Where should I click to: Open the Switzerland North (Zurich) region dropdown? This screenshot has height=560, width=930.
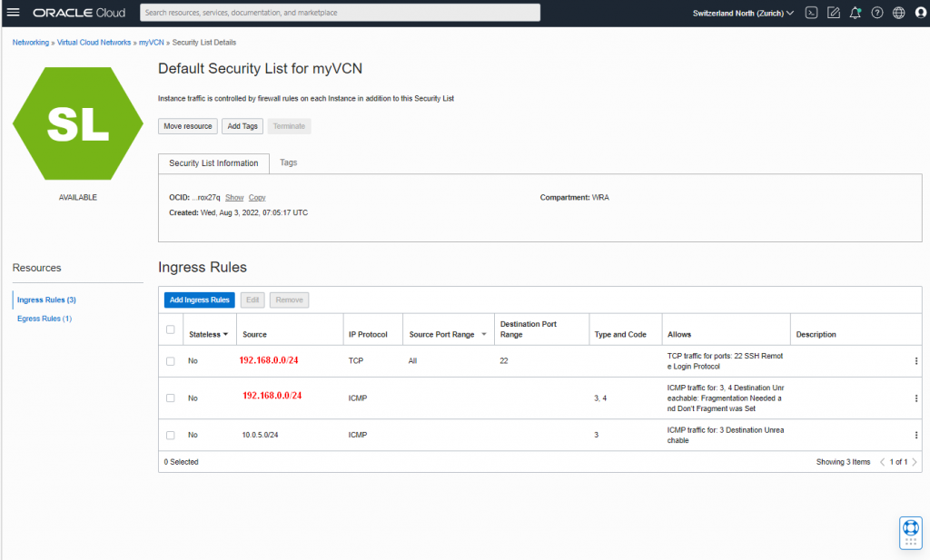[x=743, y=13]
